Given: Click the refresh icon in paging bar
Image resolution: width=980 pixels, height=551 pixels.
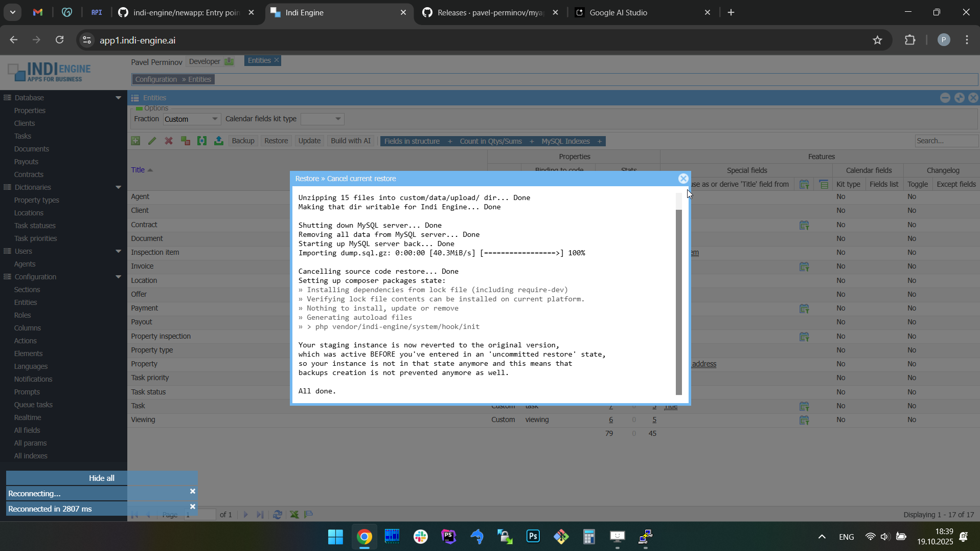Looking at the screenshot, I should click(278, 515).
